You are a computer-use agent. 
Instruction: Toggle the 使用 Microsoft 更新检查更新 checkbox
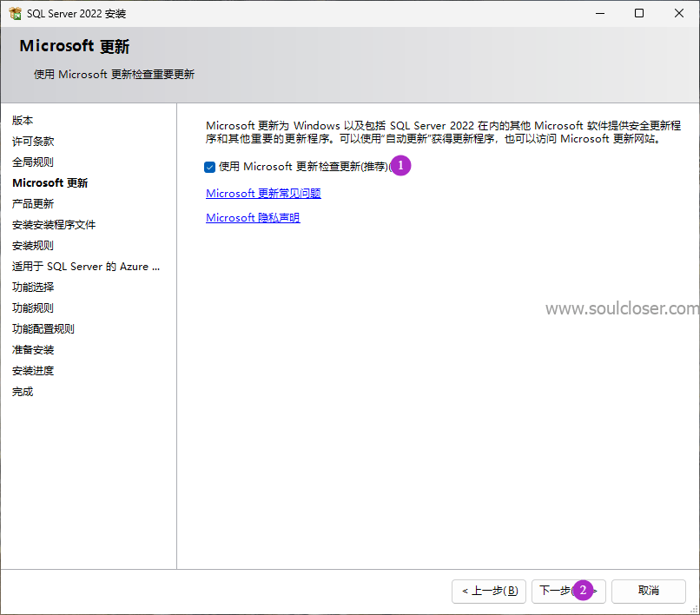(x=210, y=167)
